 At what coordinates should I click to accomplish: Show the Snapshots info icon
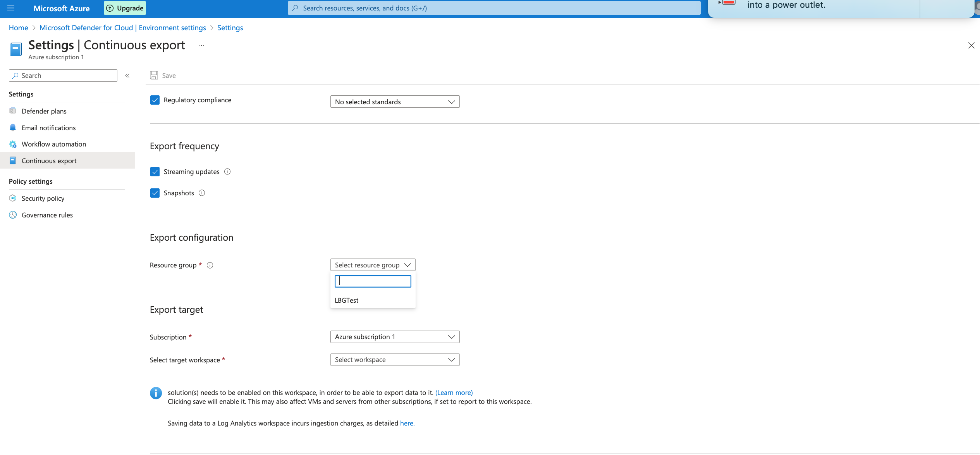tap(202, 193)
